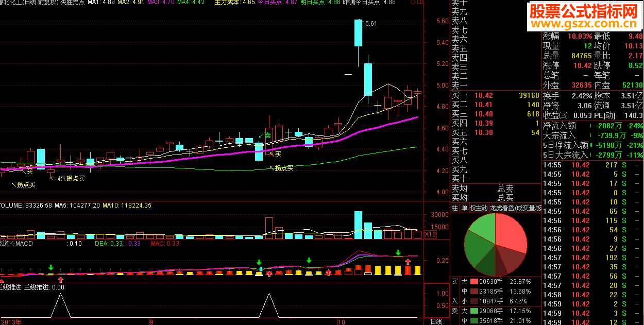Click the 5.61 high price label
The width and height of the screenshot is (644, 325).
click(370, 24)
